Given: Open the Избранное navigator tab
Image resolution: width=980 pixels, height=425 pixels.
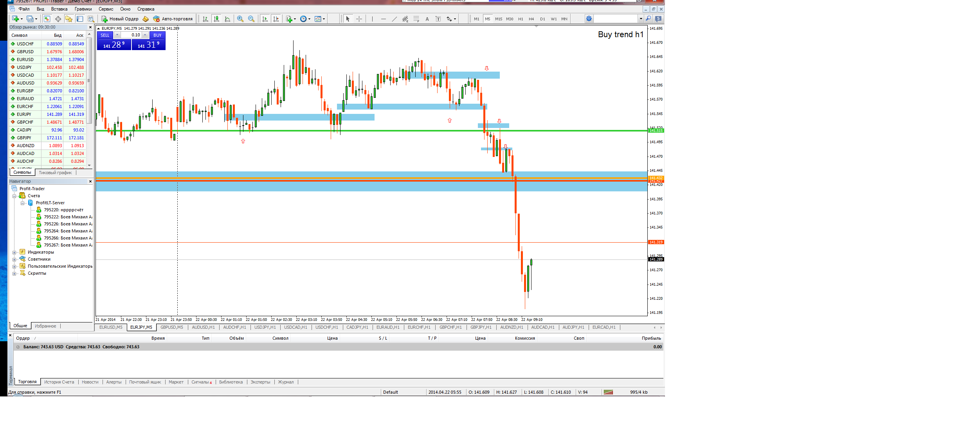Looking at the screenshot, I should click(45, 326).
